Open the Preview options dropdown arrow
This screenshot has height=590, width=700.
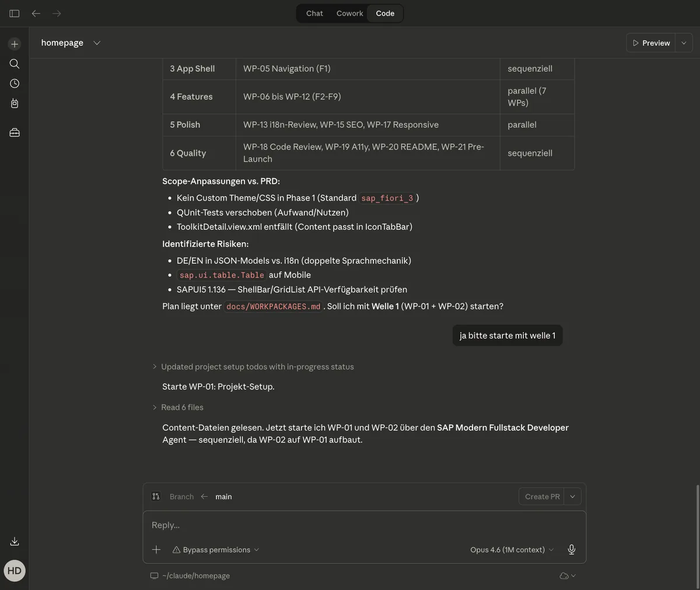coord(684,43)
